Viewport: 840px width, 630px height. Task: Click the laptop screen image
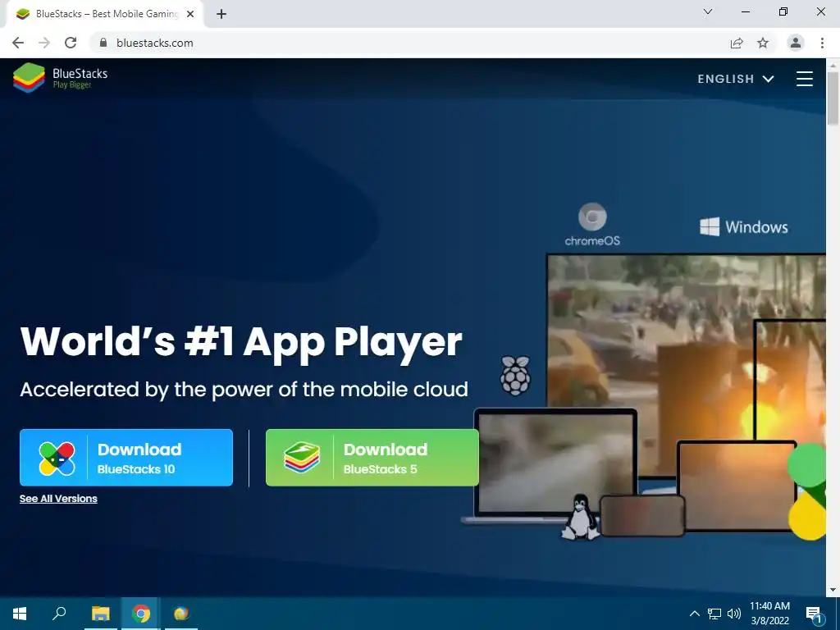tap(556, 463)
